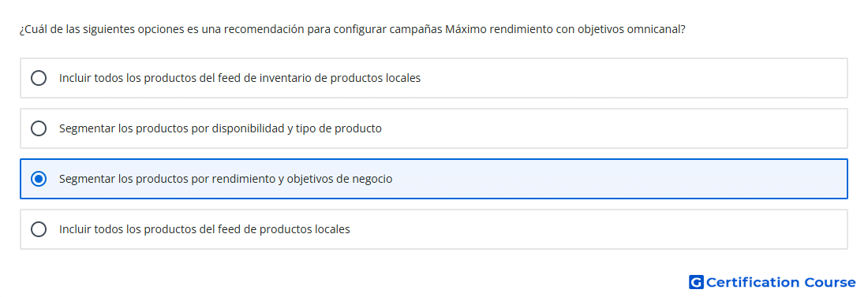Click the blue G logo icon
This screenshot has height=297, width=868.
pos(696,282)
